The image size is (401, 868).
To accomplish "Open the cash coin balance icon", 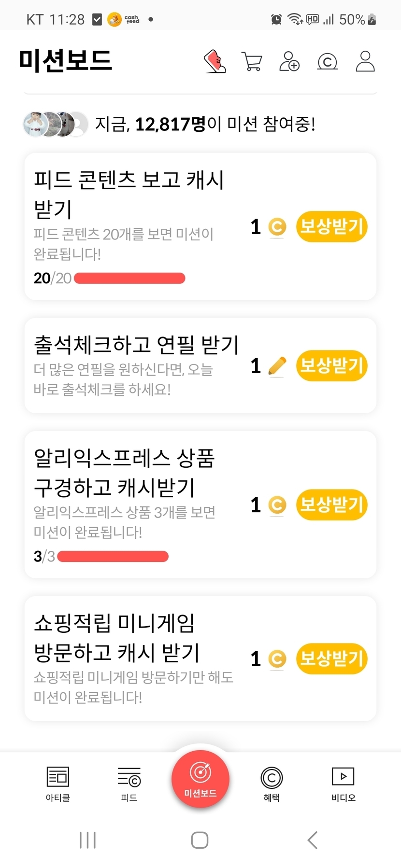I will tap(327, 62).
